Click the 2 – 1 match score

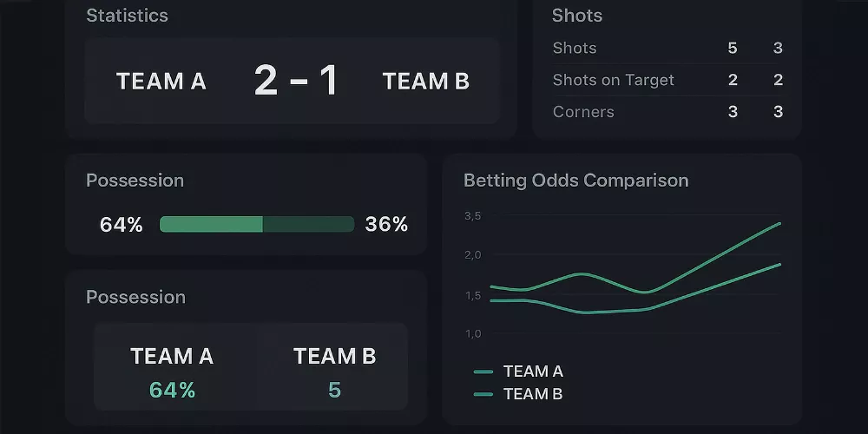[x=296, y=82]
